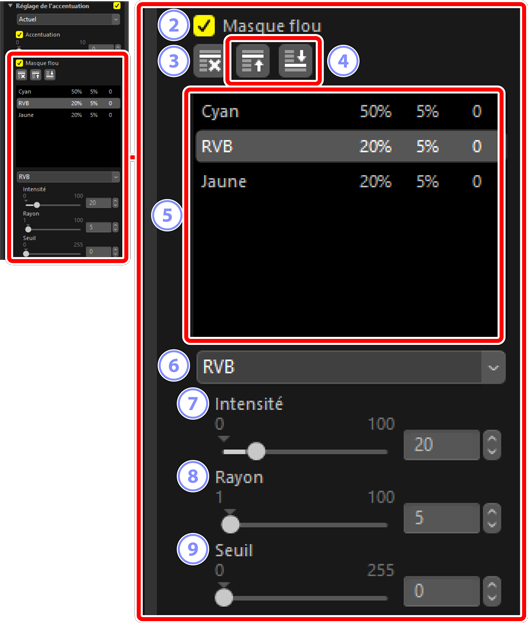Screen dimensions: 528x623
Task: Toggle the large Masque flou checkbox
Action: (x=204, y=26)
